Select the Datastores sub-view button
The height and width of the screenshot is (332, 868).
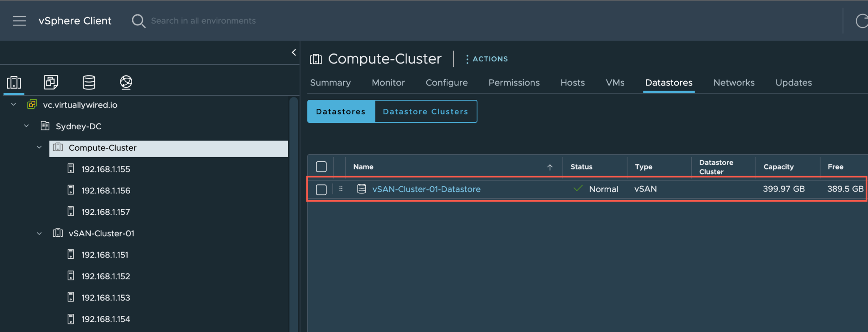click(341, 111)
